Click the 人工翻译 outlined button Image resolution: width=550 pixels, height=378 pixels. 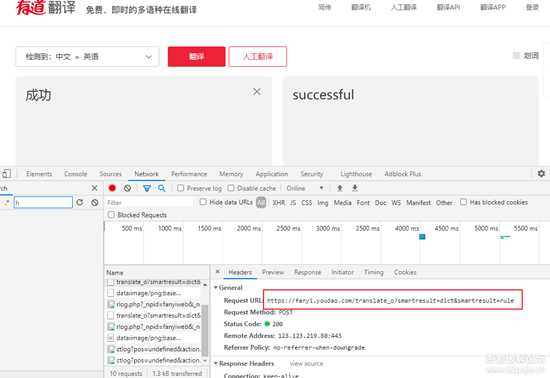[258, 56]
